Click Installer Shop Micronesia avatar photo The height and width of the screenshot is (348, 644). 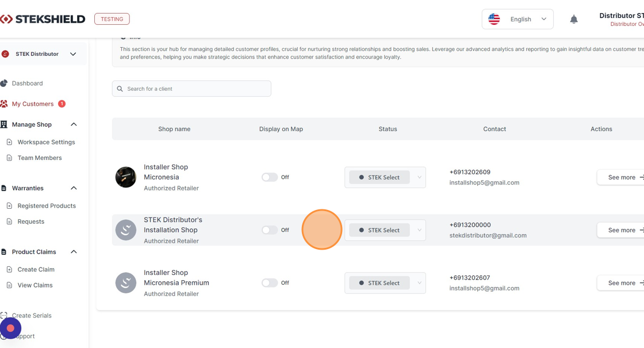(126, 177)
